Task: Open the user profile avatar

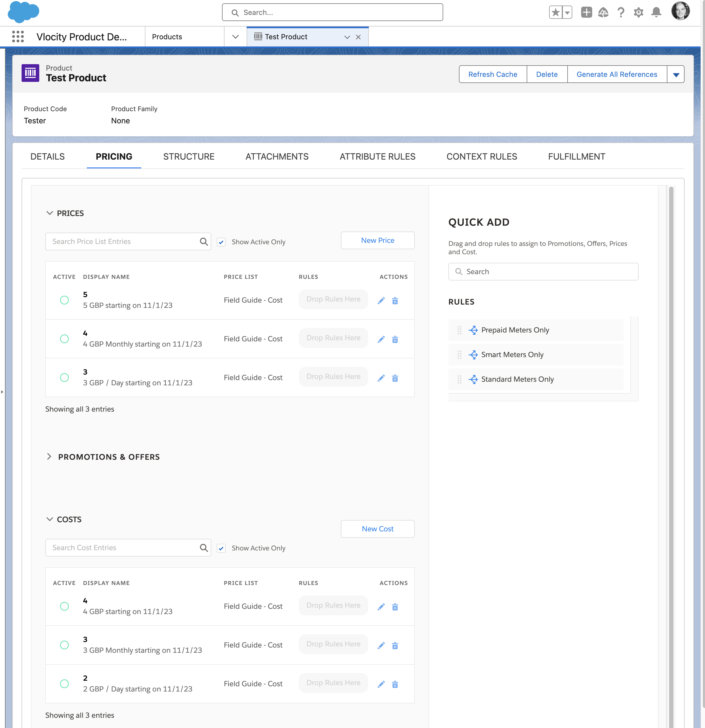Action: (680, 11)
